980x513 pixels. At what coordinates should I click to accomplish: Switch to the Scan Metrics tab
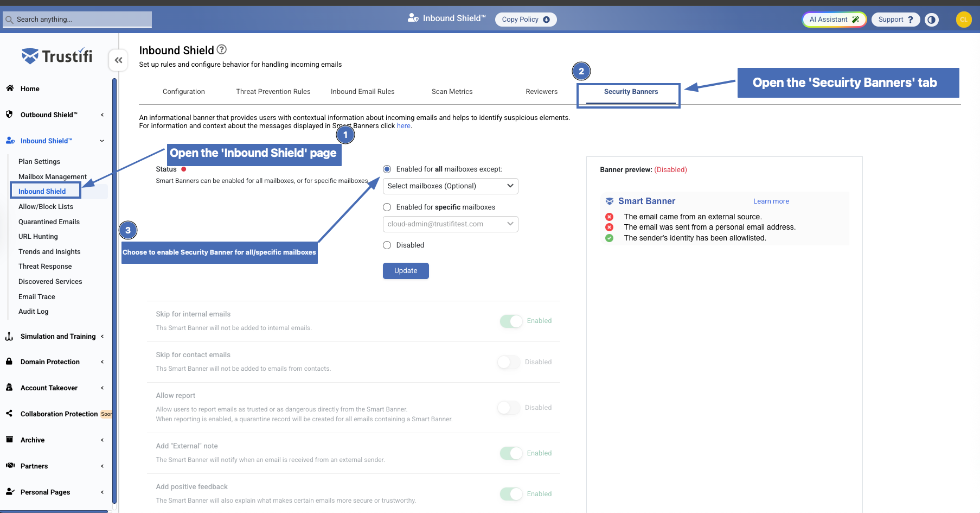452,92
